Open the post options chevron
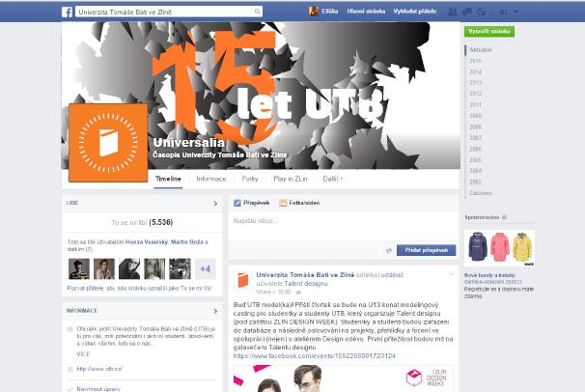The image size is (585, 392). point(451,274)
